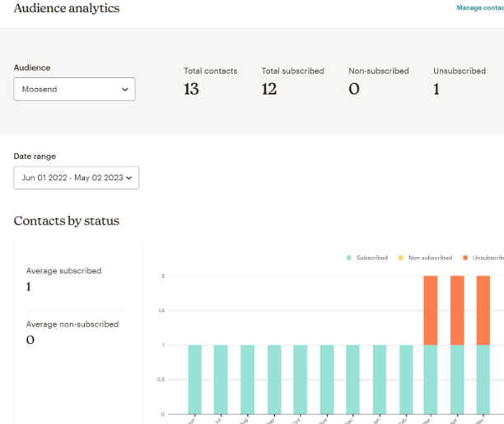The width and height of the screenshot is (504, 424).
Task: Toggle the Subscribed series legend label
Action: click(371, 258)
